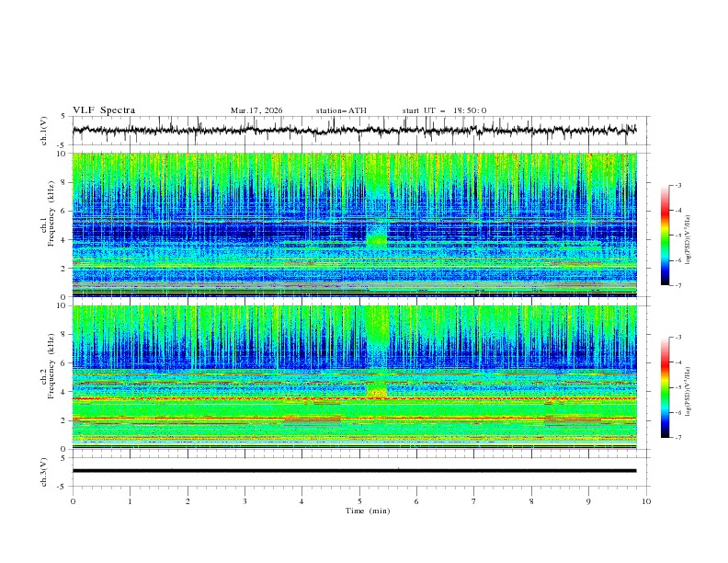Image resolution: width=728 pixels, height=563 pixels.
Task: Click the ch.1 frequency tick label '10'
Action: pyautogui.click(x=63, y=154)
